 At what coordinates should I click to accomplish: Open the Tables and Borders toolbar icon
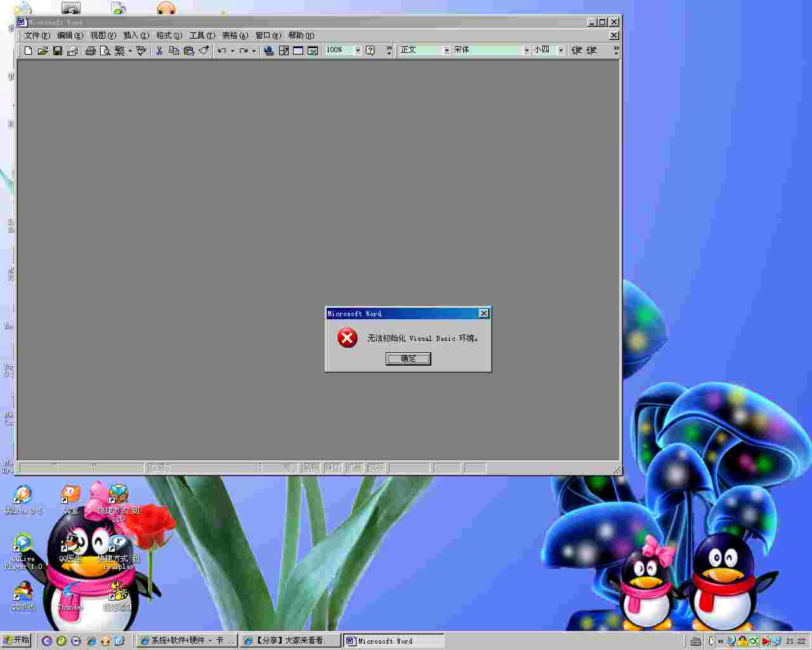(x=284, y=51)
